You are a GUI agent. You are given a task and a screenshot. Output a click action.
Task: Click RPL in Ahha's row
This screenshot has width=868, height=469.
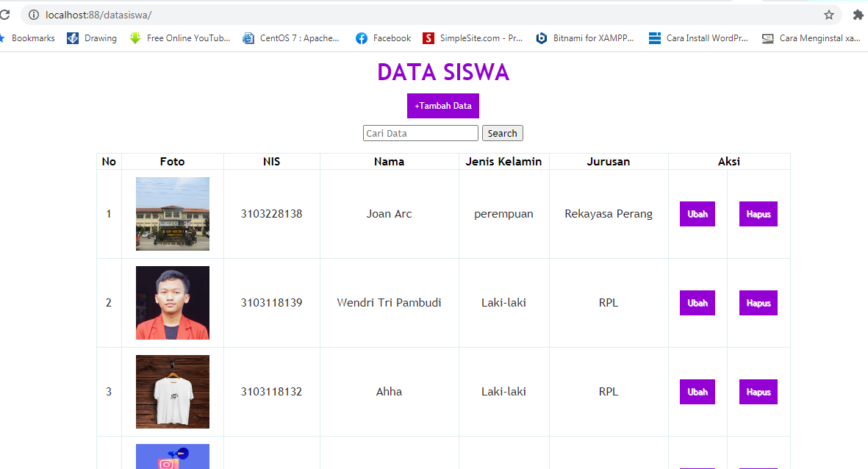pos(609,392)
